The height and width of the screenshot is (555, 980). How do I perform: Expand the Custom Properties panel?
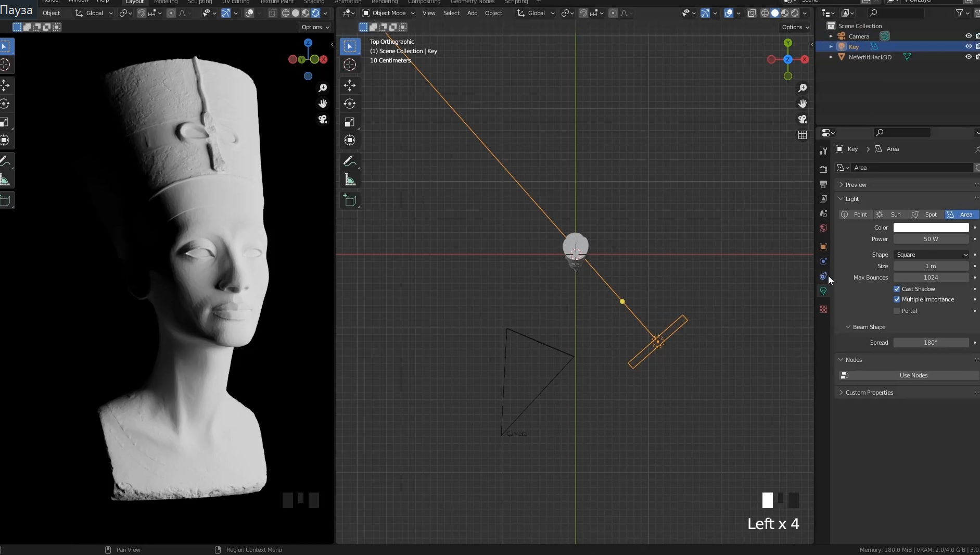[869, 393]
